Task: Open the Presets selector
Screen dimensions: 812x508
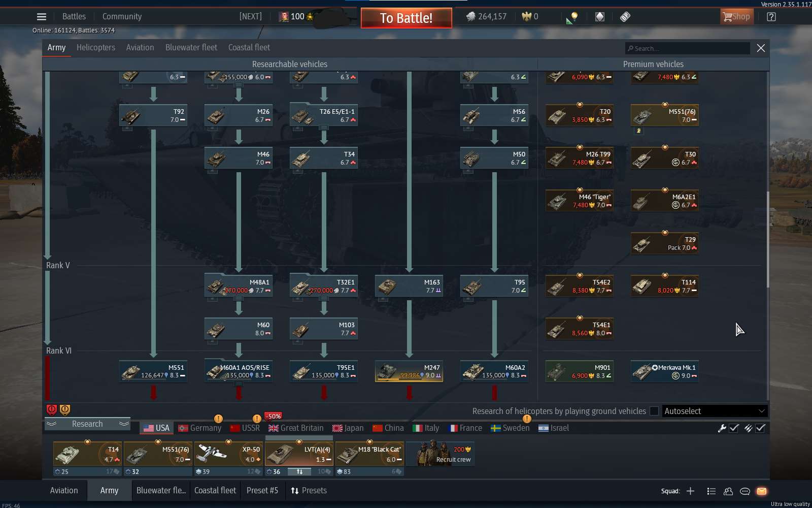Action: [309, 491]
